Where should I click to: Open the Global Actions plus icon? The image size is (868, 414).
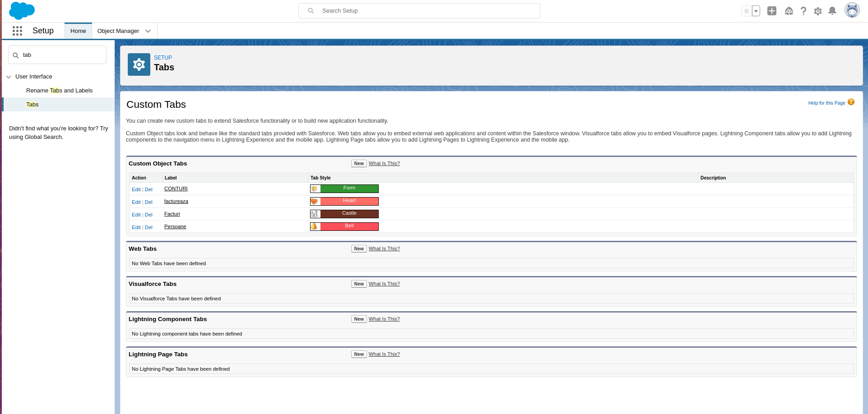772,11
